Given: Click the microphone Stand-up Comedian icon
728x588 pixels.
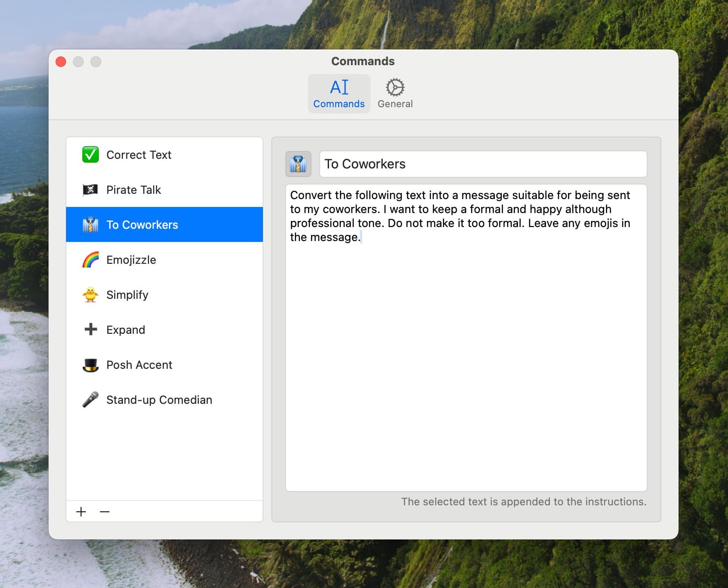Looking at the screenshot, I should [x=91, y=400].
